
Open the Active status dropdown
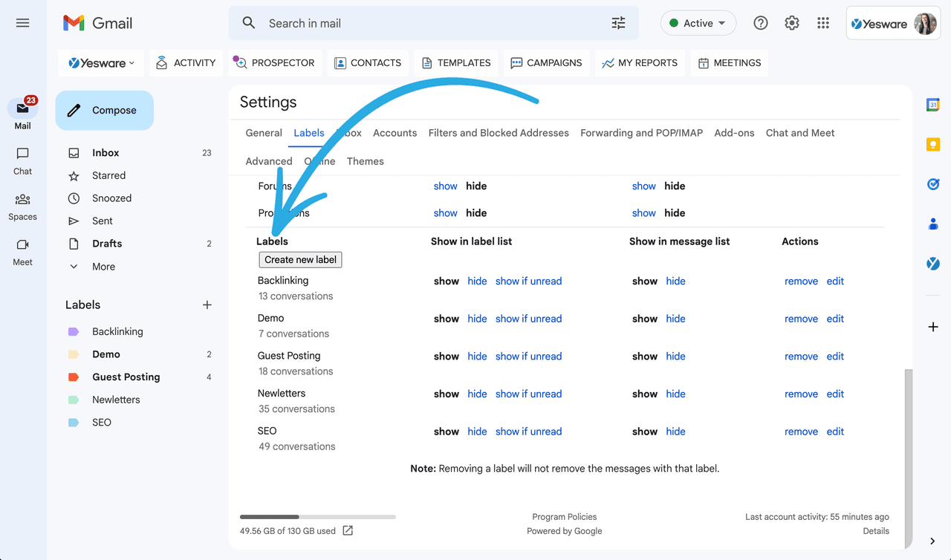tap(698, 23)
